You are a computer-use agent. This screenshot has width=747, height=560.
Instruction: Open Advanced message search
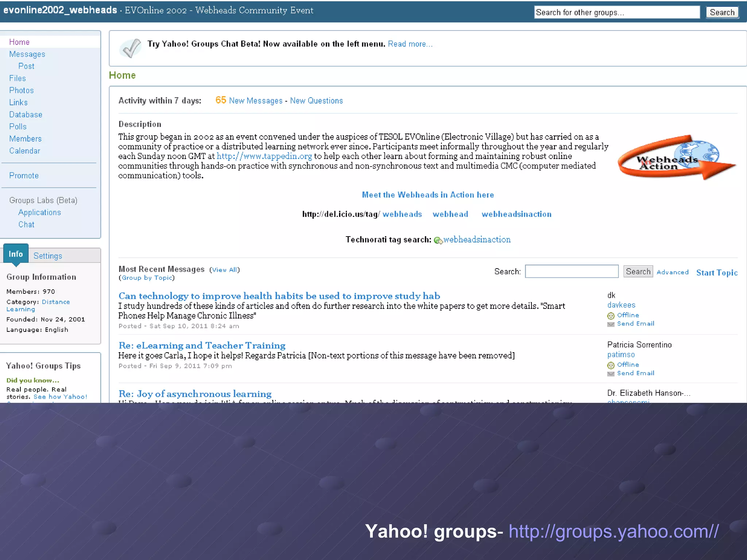coord(673,272)
